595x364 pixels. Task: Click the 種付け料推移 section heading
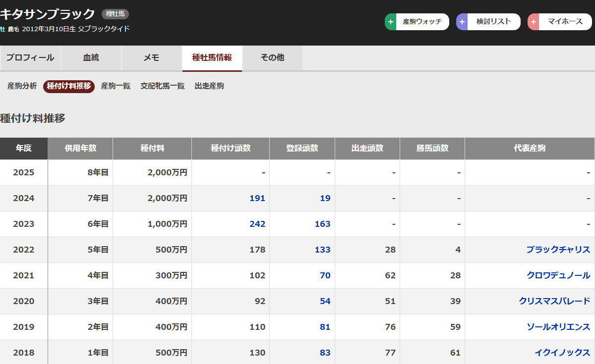[33, 118]
